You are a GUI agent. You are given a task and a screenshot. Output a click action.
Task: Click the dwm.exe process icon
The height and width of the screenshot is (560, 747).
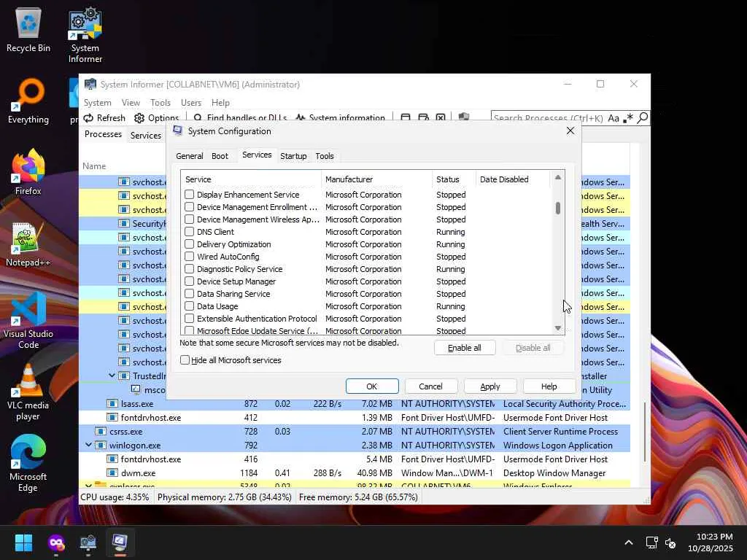[112, 472]
